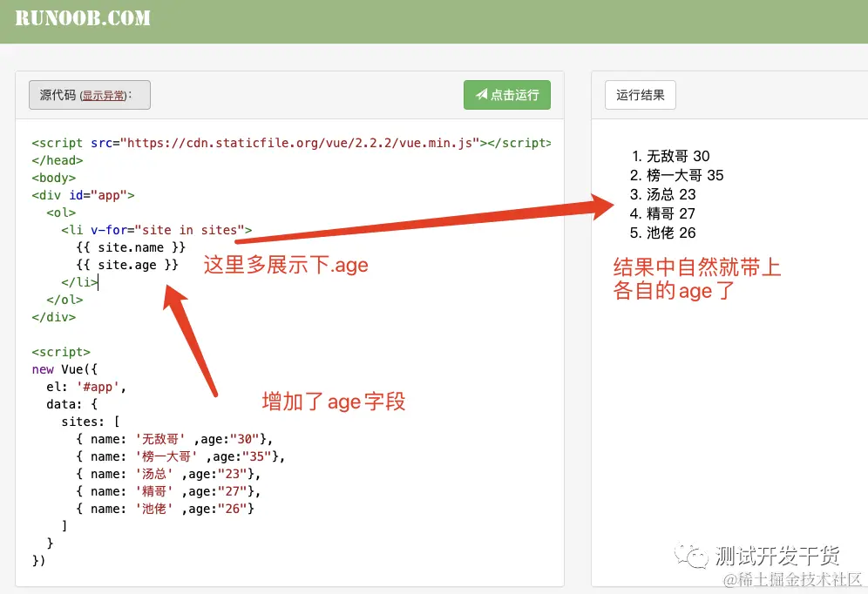The width and height of the screenshot is (868, 594).
Task: Click the vue.min.js script src line
Action: 292,143
